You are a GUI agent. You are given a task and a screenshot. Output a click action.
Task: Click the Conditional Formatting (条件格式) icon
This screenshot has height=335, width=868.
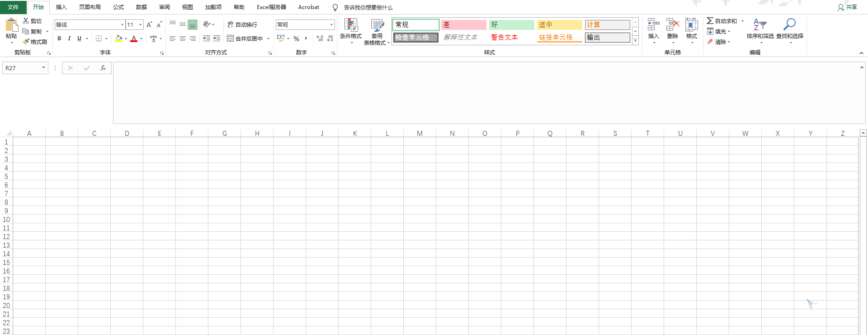(x=351, y=25)
